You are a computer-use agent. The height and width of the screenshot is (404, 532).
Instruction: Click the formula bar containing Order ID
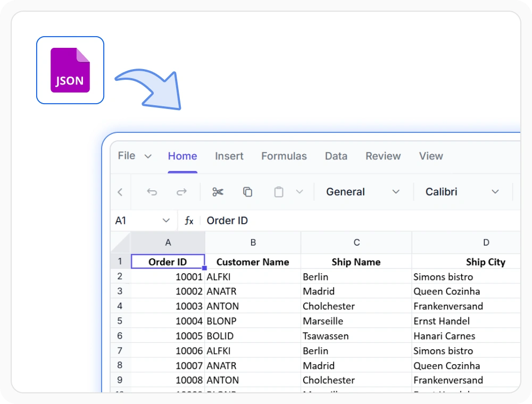coord(361,221)
